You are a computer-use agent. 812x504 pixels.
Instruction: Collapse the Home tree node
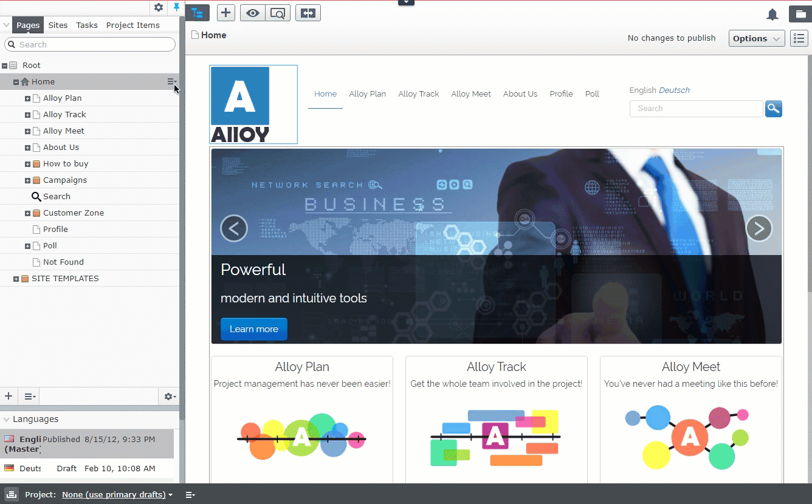(x=16, y=82)
